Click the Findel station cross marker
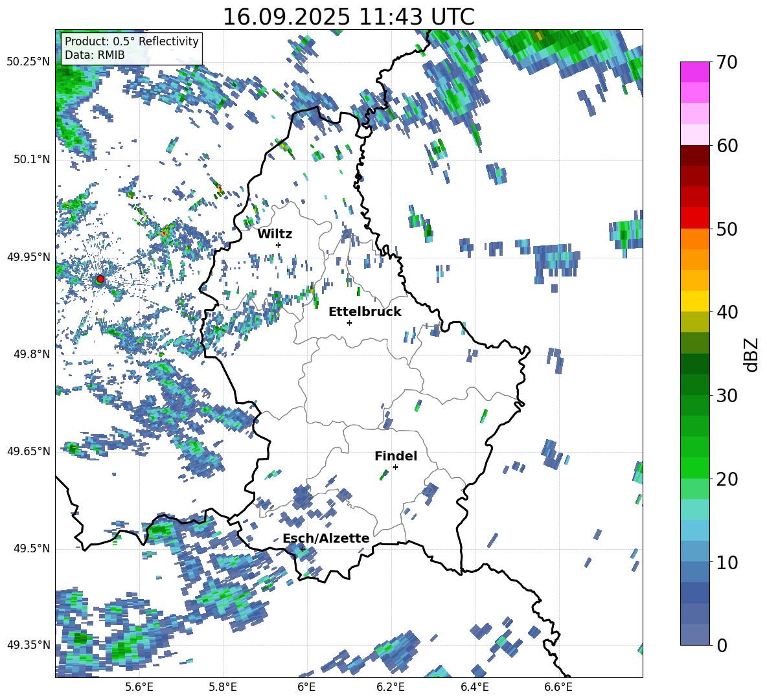767x700 pixels. (x=395, y=468)
